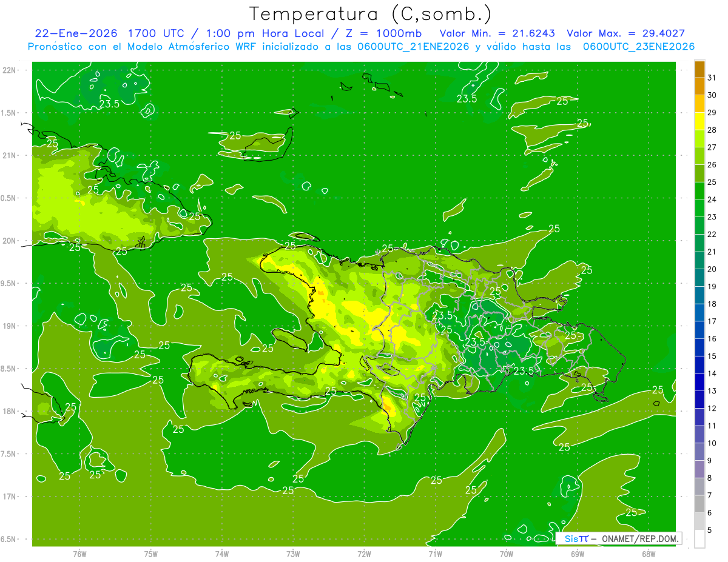Select '0600UTC_21ENE2026' initialization timestamp

click(x=412, y=47)
